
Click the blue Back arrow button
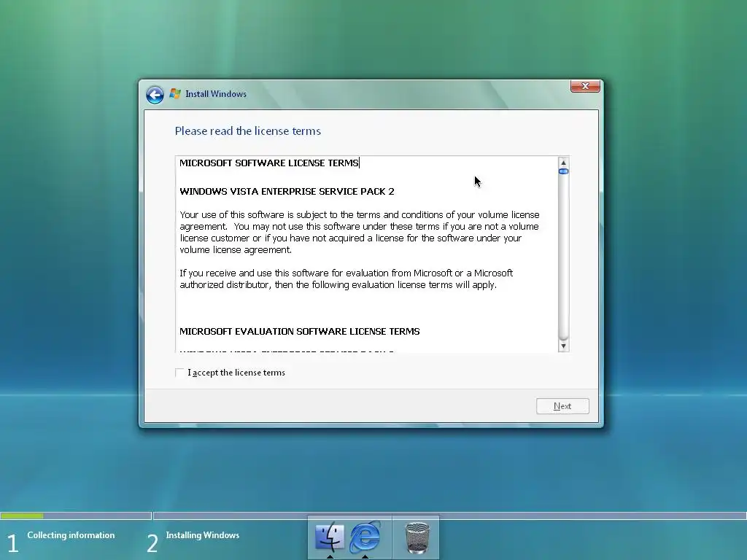(x=155, y=95)
